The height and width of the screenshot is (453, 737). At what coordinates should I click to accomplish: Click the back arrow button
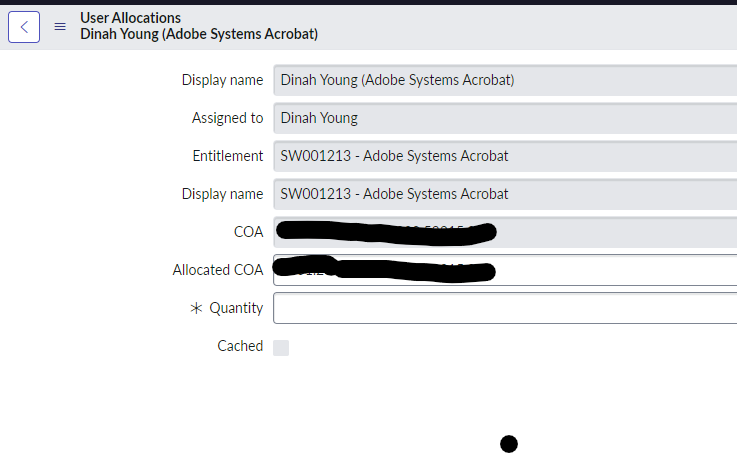click(24, 26)
